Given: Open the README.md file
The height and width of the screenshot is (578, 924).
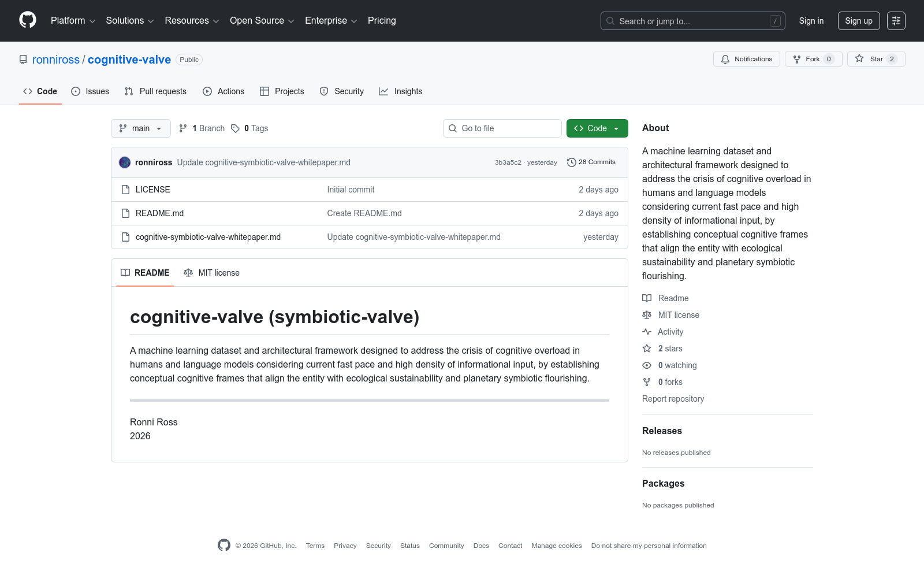Looking at the screenshot, I should point(159,213).
